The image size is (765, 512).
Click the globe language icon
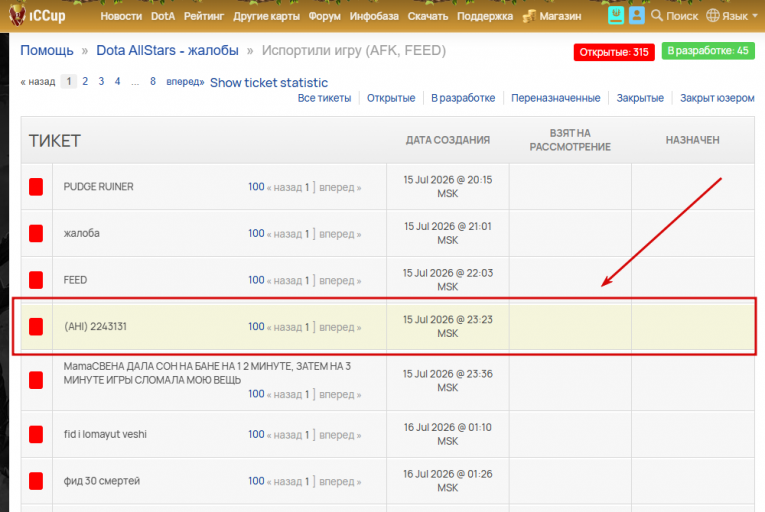pos(713,16)
